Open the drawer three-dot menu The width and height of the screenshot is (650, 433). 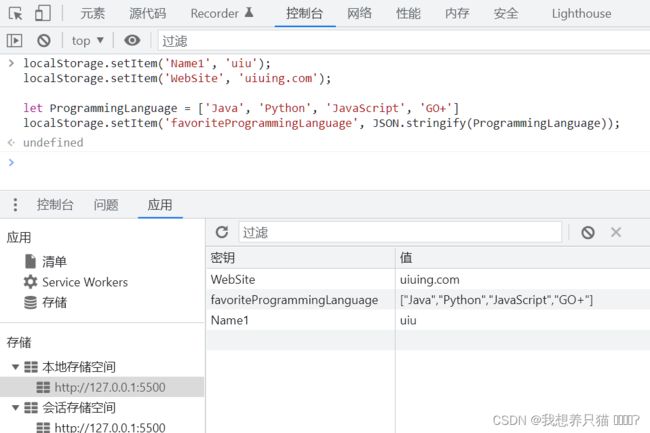click(x=15, y=205)
